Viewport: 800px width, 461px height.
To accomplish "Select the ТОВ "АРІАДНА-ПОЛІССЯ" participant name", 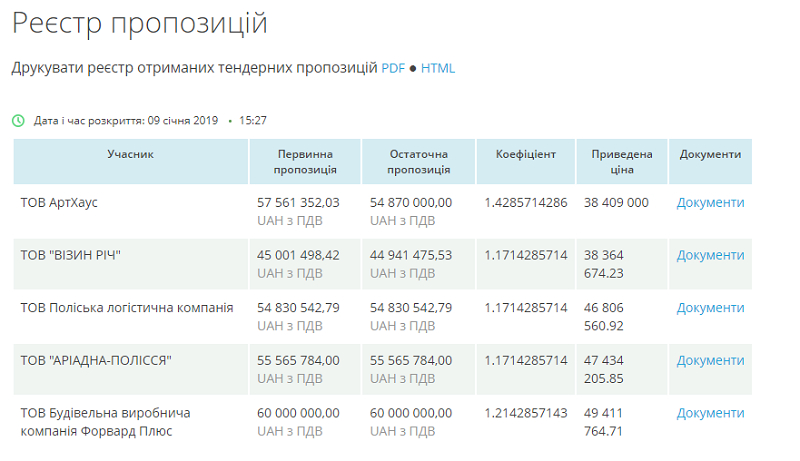I will 96,360.
